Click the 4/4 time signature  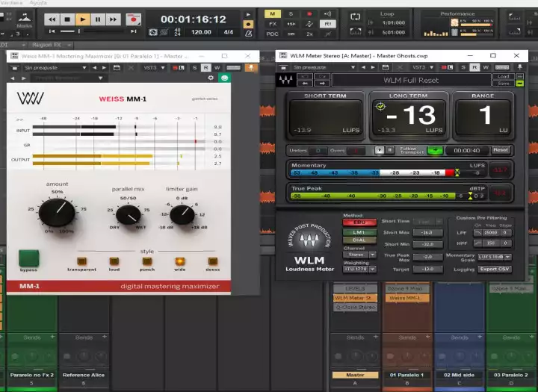point(228,32)
